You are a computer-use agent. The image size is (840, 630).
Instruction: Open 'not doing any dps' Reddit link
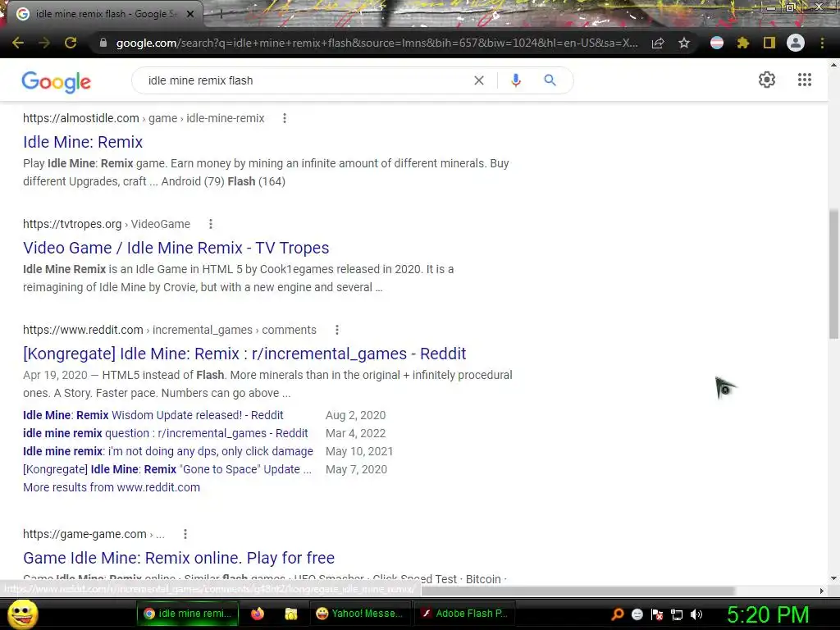(168, 451)
